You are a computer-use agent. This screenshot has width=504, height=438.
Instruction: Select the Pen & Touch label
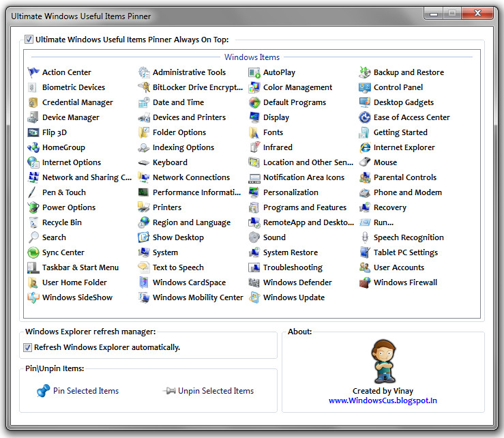tap(64, 192)
